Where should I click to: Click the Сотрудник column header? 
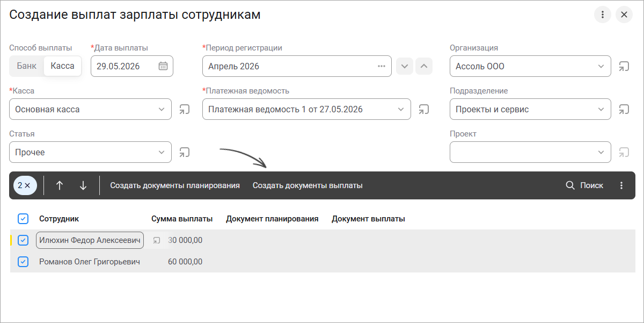[x=59, y=219]
